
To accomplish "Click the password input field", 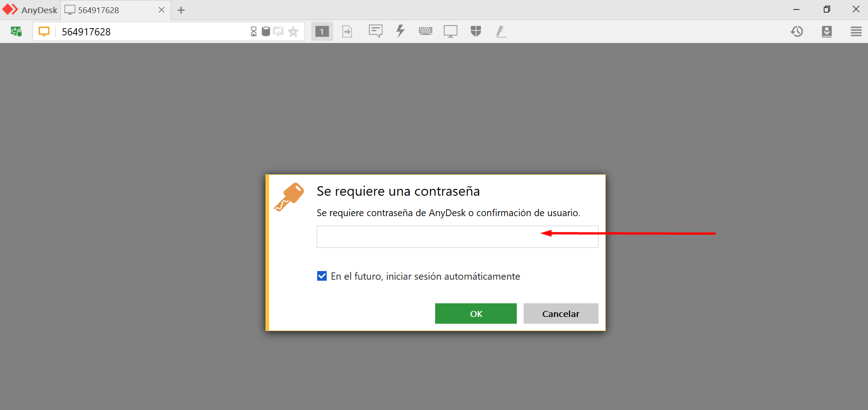I will click(x=457, y=237).
